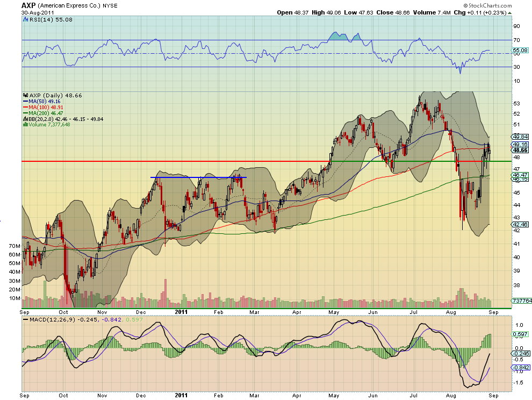Click the 'Volume 7.4M' header value
Viewport: 532px width, 400px height.
[x=432, y=12]
